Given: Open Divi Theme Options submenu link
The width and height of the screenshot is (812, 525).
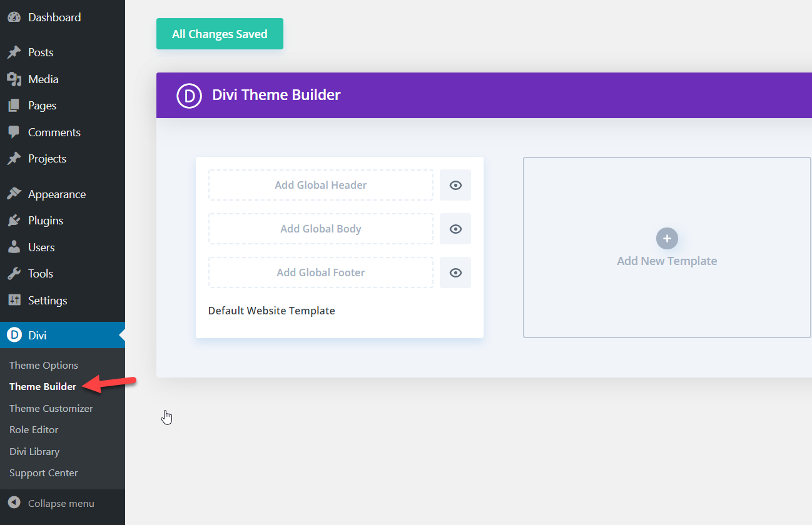Looking at the screenshot, I should 44,365.
